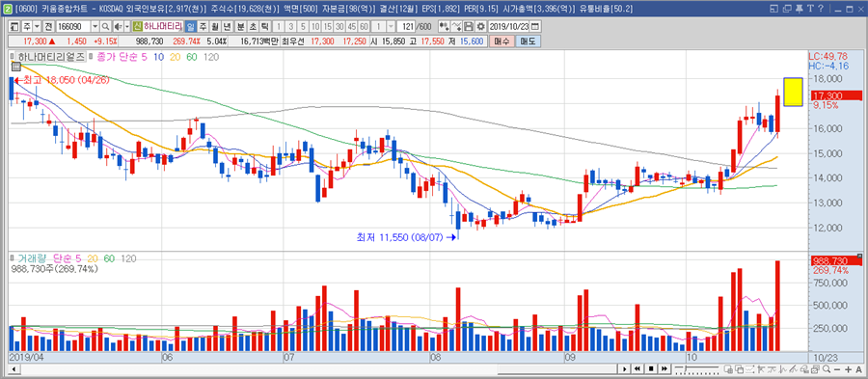Click the line chart tool icon
Viewport: 868px width, 379px height.
(x=457, y=27)
